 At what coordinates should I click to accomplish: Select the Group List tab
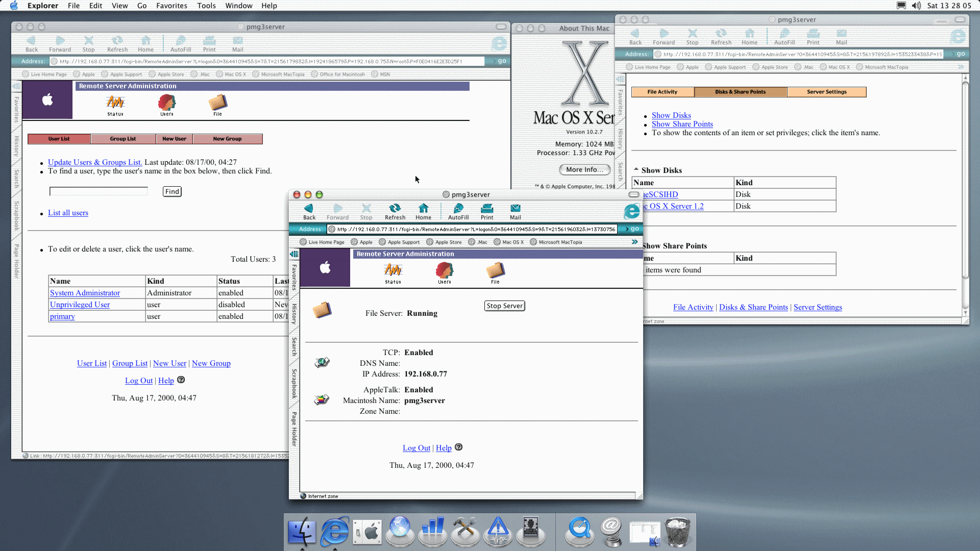(x=123, y=139)
